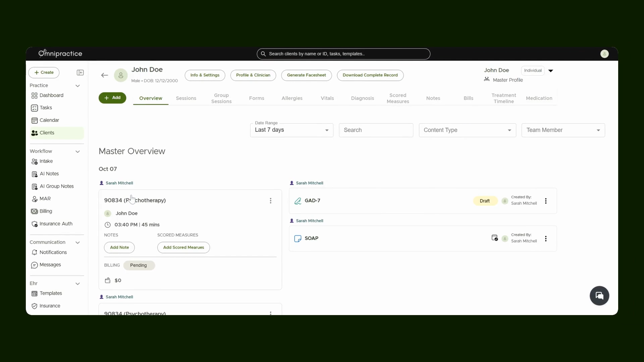Screen dimensions: 644x362
Task: Click the user avatar in top bar
Action: point(604,54)
